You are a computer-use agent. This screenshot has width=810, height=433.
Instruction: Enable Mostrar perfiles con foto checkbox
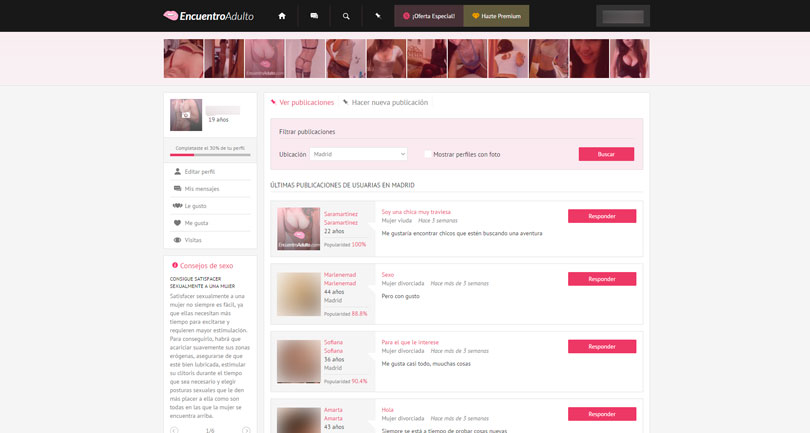click(427, 154)
